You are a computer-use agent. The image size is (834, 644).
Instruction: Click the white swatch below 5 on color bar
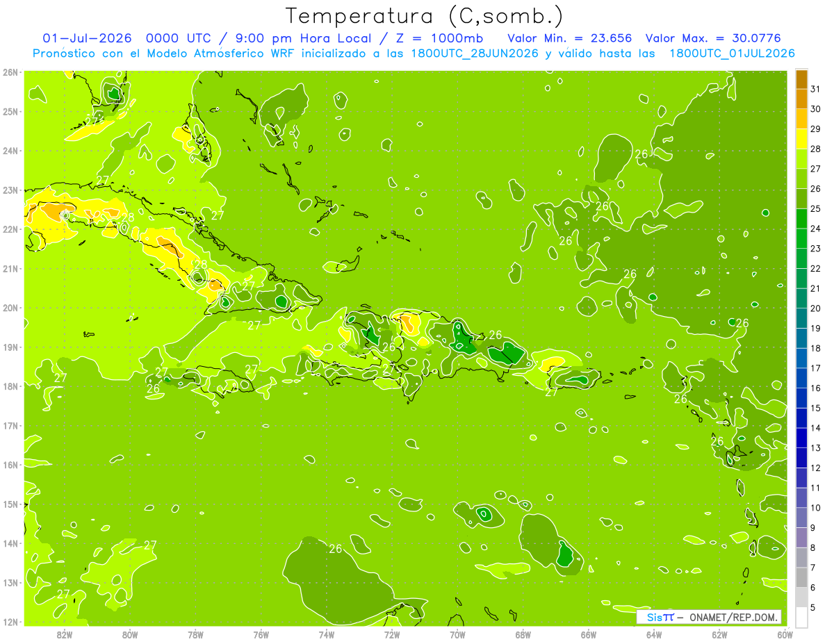801,617
